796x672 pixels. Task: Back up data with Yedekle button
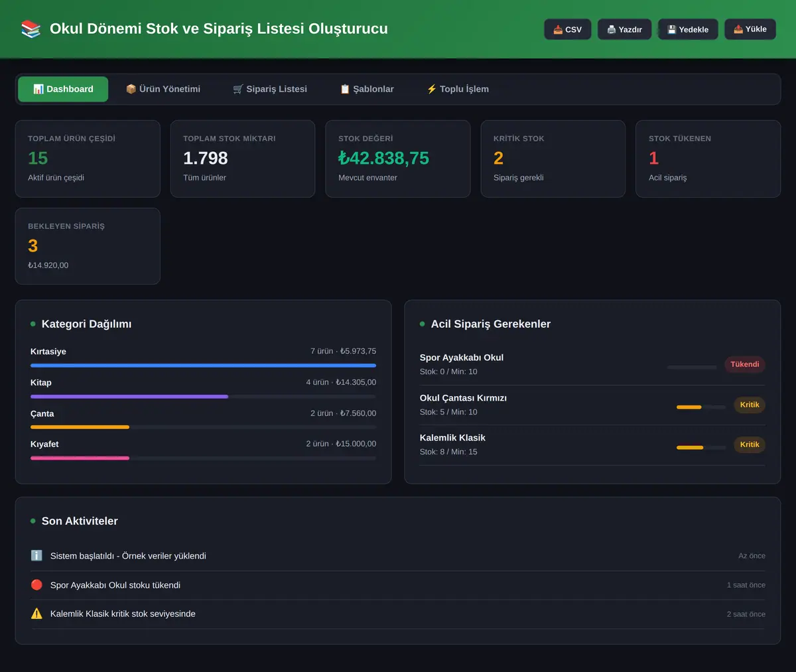tap(688, 29)
